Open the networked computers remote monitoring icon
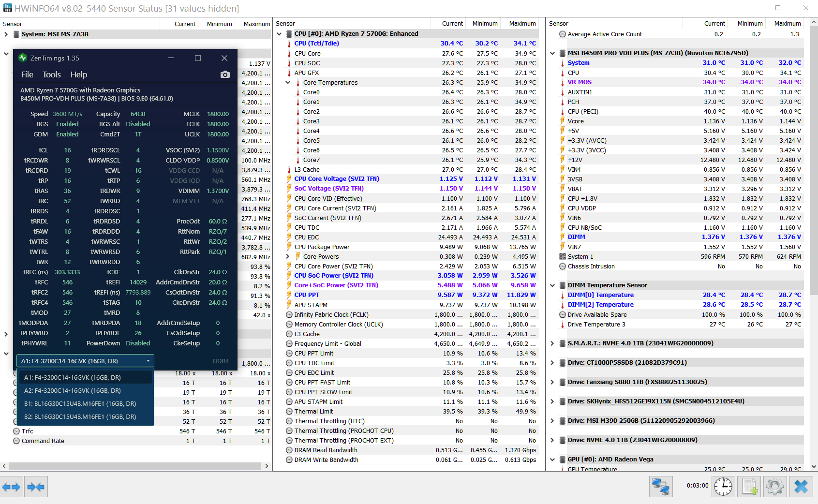The width and height of the screenshot is (818, 504). pyautogui.click(x=661, y=487)
